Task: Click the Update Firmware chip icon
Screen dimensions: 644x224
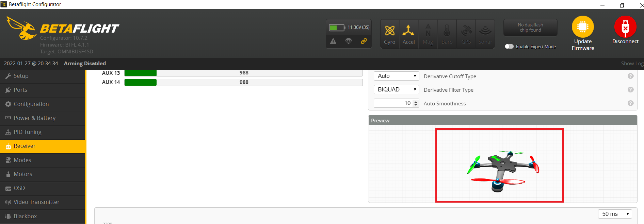Action: (583, 27)
